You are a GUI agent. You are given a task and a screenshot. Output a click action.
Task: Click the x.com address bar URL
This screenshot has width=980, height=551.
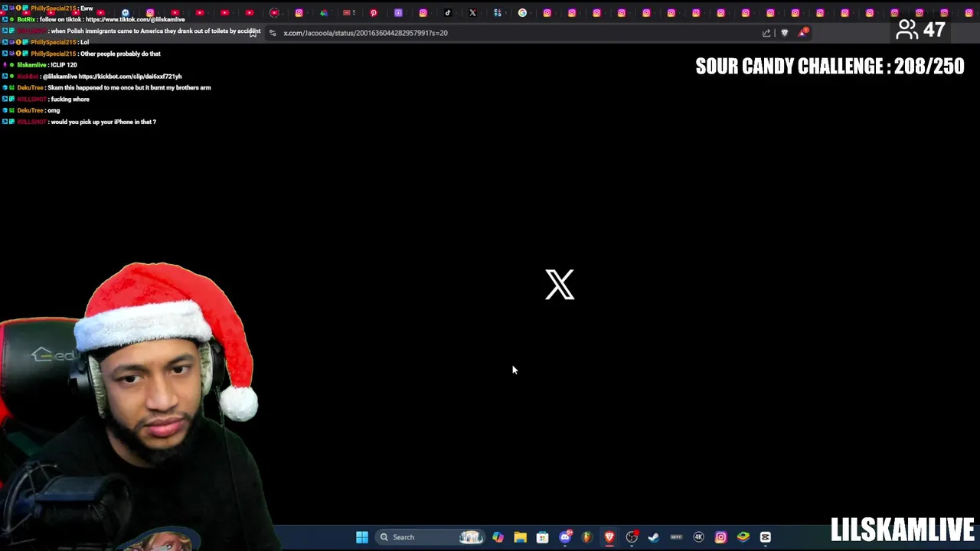(365, 33)
